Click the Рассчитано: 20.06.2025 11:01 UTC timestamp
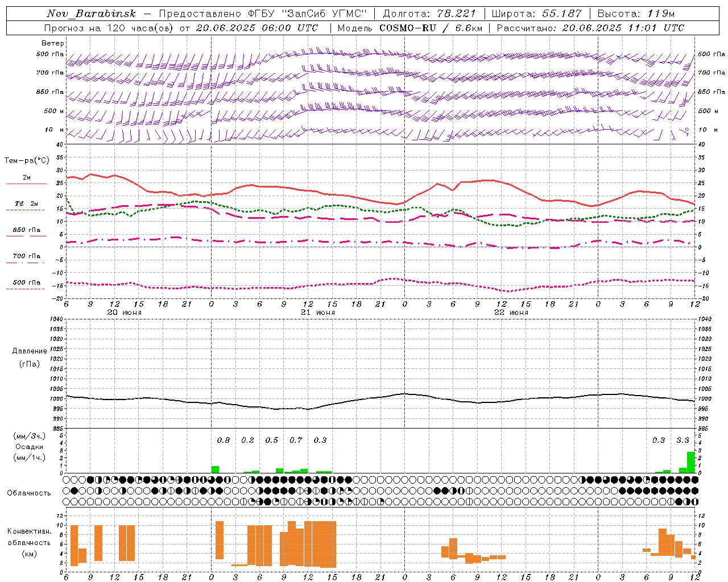Screen dimensions: 728x582 point(590,27)
